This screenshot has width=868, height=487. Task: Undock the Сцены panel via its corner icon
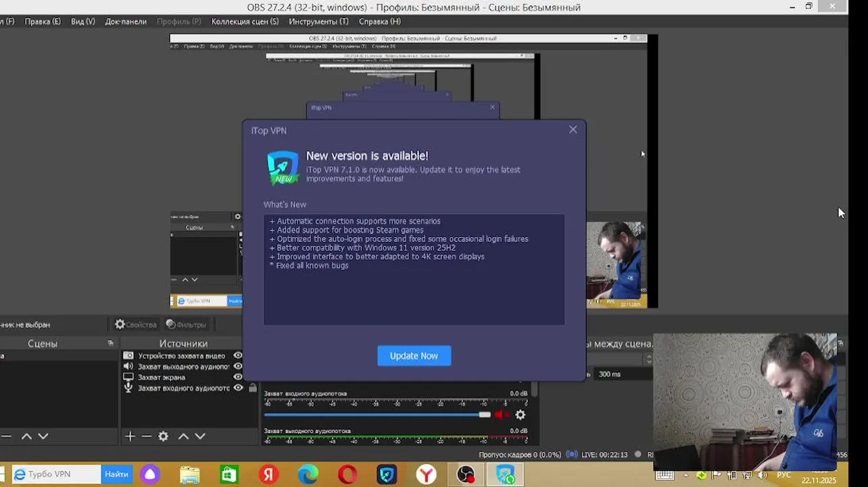tap(111, 344)
